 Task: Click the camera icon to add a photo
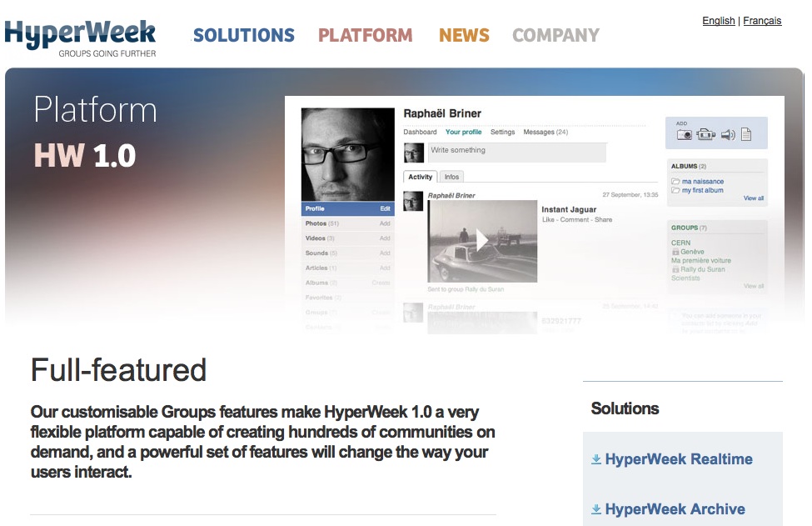click(684, 135)
